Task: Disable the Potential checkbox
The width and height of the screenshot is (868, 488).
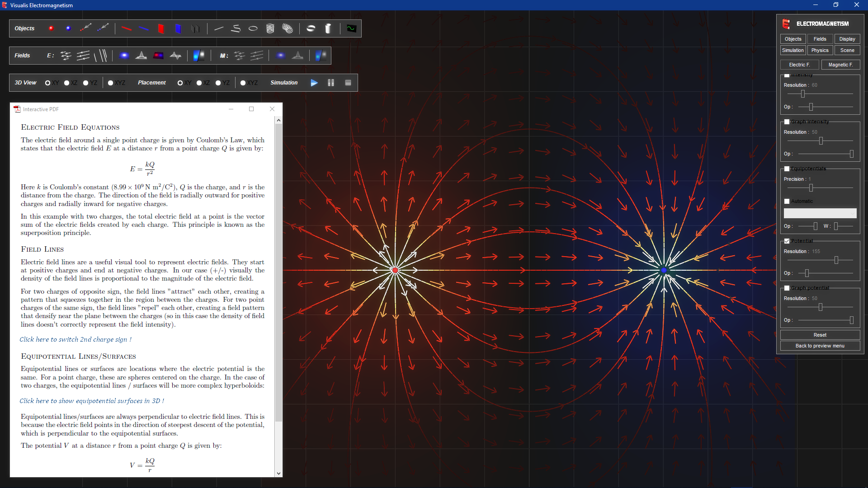Action: (787, 241)
